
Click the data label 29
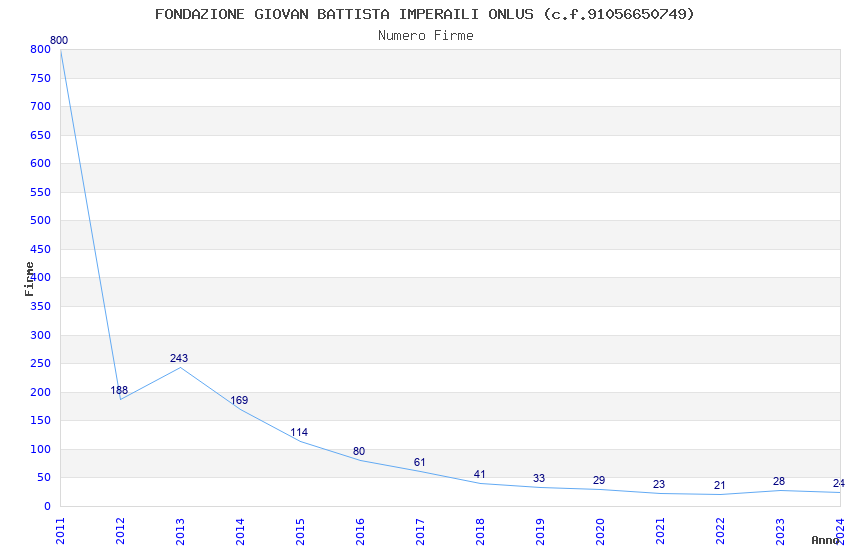599,481
